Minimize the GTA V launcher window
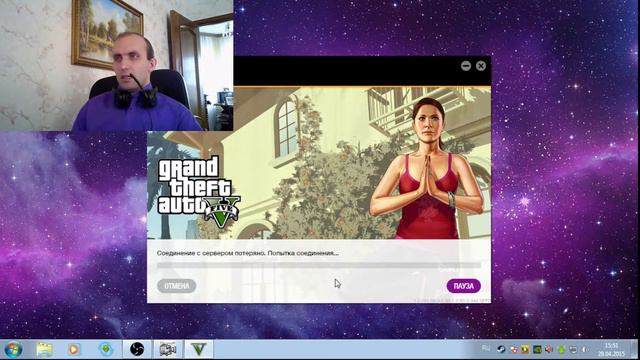Image resolution: width=640 pixels, height=360 pixels. tap(466, 66)
